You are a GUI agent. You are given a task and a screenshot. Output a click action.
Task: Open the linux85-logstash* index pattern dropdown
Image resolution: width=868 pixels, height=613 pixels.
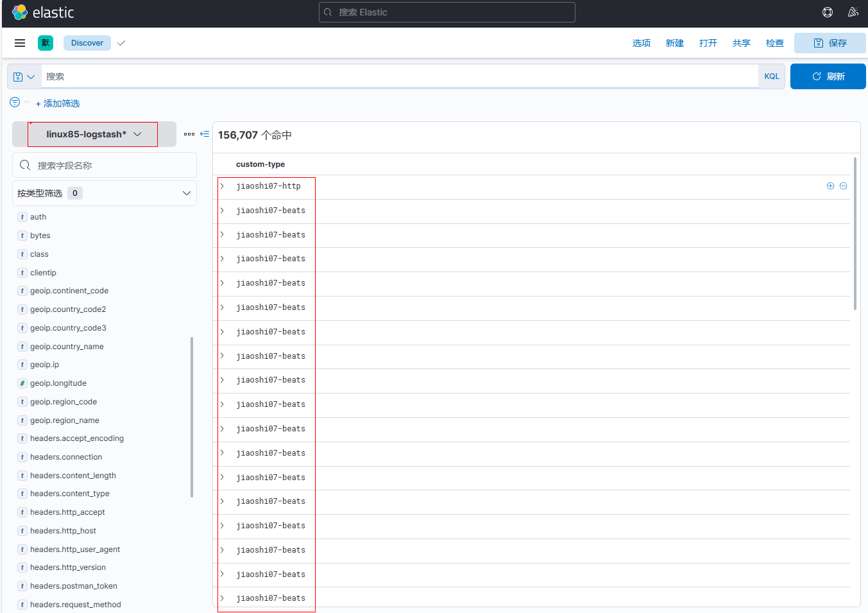(93, 134)
